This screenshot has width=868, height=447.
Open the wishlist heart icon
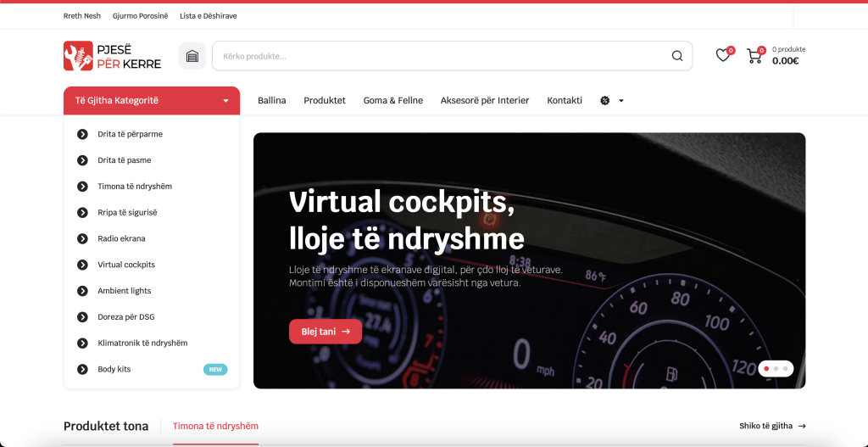pos(723,55)
